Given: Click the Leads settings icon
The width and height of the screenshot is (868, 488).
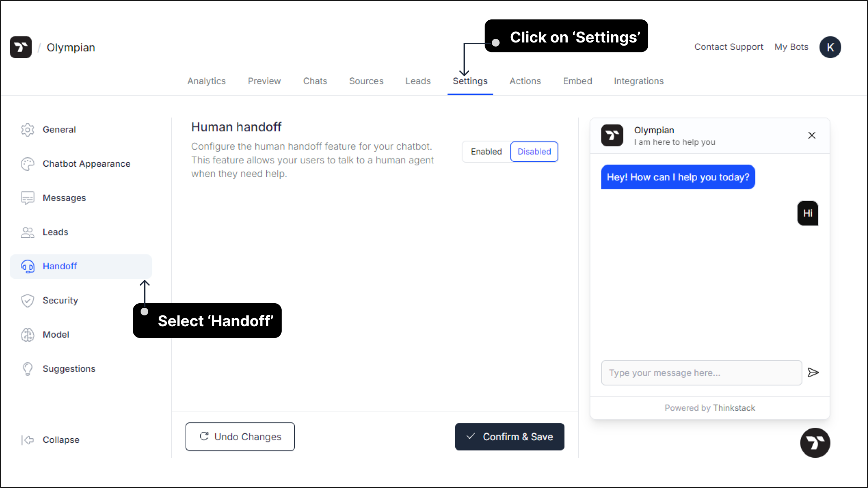Looking at the screenshot, I should (28, 232).
